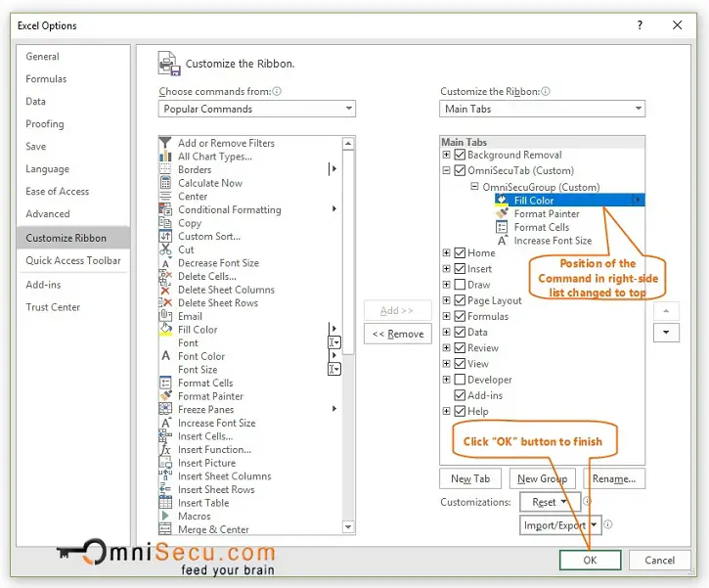The width and height of the screenshot is (709, 588).
Task: Uncheck the Page Layout checkbox
Action: (x=460, y=300)
